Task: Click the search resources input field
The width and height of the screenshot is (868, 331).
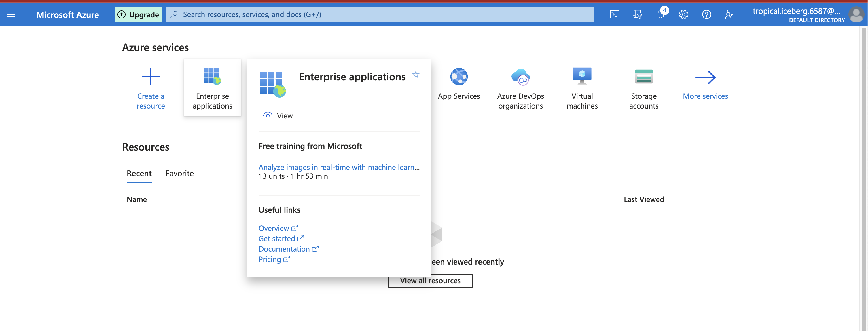Action: [x=380, y=14]
